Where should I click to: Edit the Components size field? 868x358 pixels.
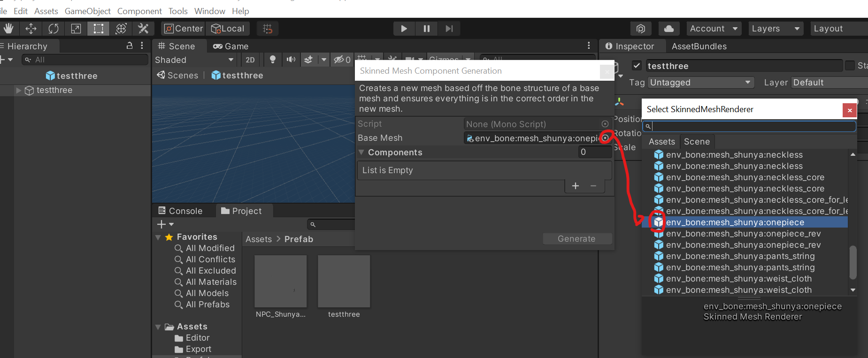click(x=595, y=152)
